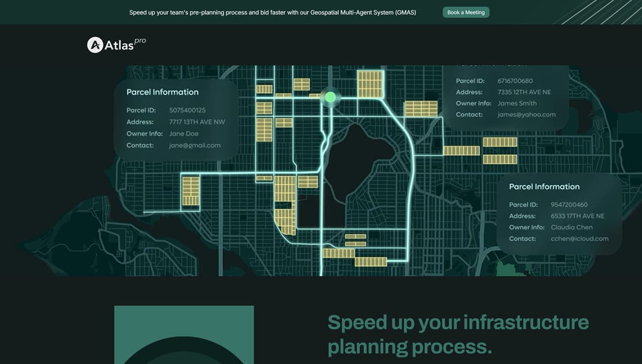
Task: Click owner name Claudia Chen
Action: point(572,227)
